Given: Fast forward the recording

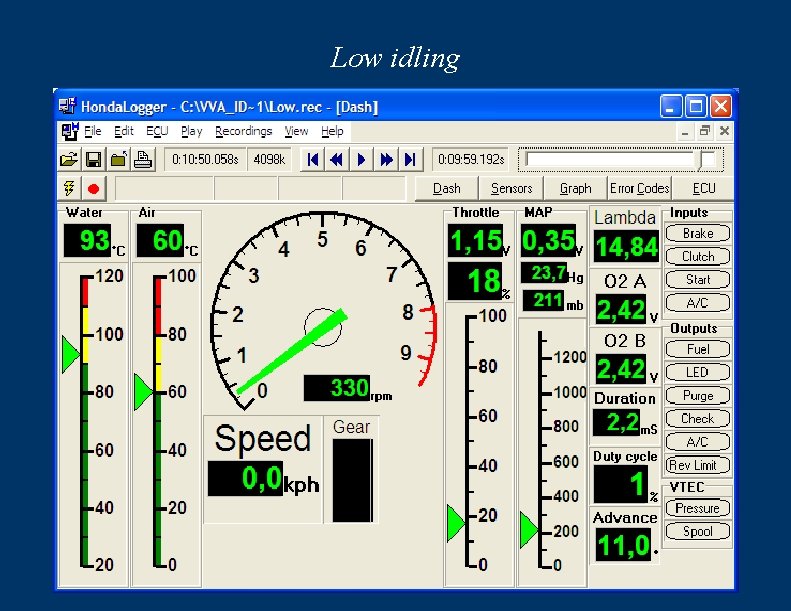Looking at the screenshot, I should (x=386, y=160).
